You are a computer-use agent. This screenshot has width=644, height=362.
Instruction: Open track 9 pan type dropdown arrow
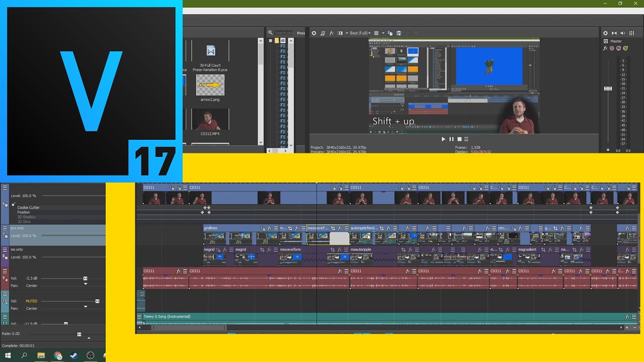click(x=85, y=284)
